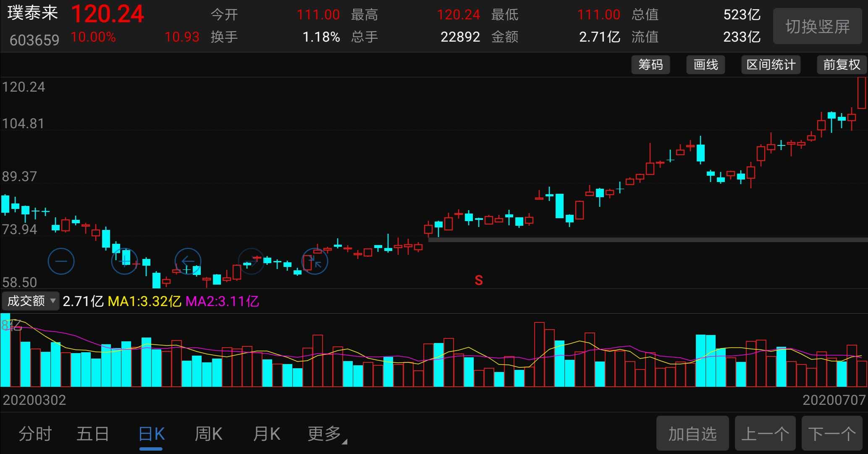868x454 pixels.
Task: Click the scroll right arrow circle icon
Action: pyautogui.click(x=251, y=261)
